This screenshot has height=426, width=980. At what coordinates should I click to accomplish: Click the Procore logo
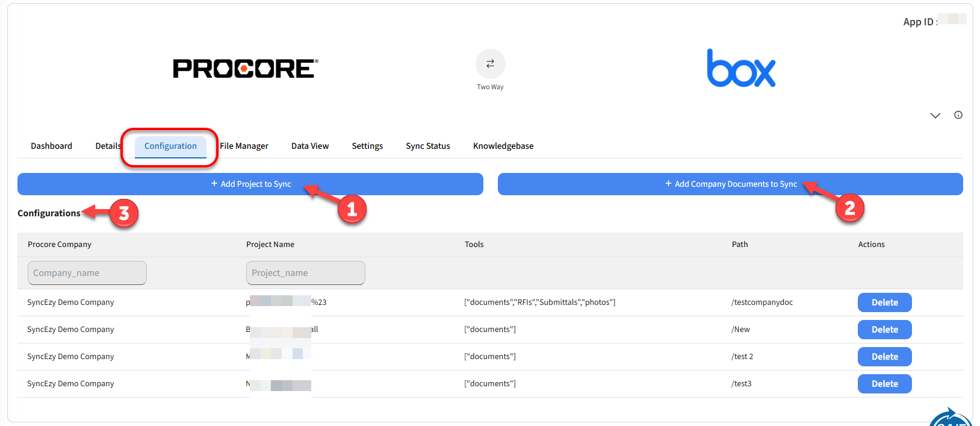pos(246,69)
